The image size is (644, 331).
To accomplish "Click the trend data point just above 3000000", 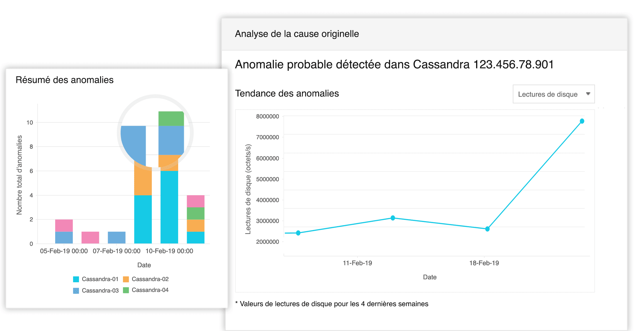I will click(393, 218).
